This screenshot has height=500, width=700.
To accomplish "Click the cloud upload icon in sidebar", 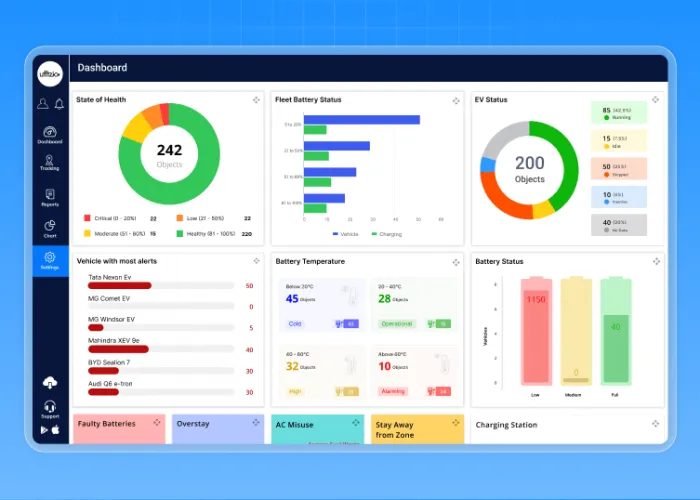I will tap(50, 383).
